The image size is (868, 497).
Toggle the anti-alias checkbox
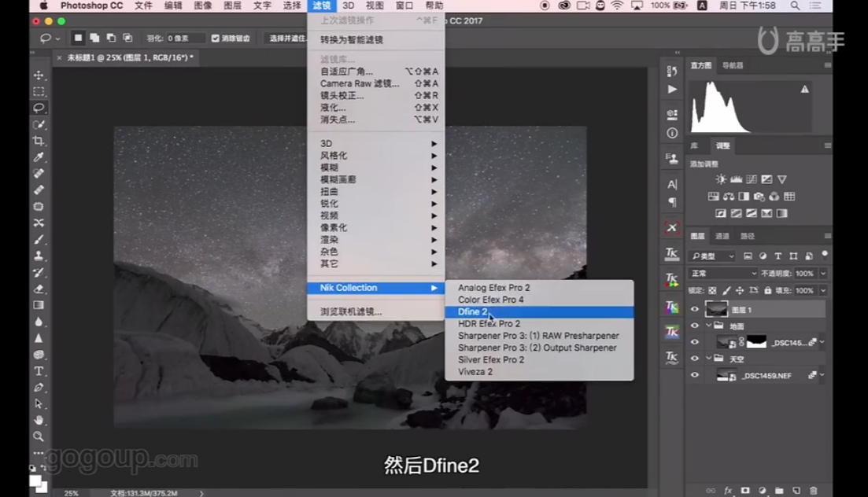tap(216, 39)
